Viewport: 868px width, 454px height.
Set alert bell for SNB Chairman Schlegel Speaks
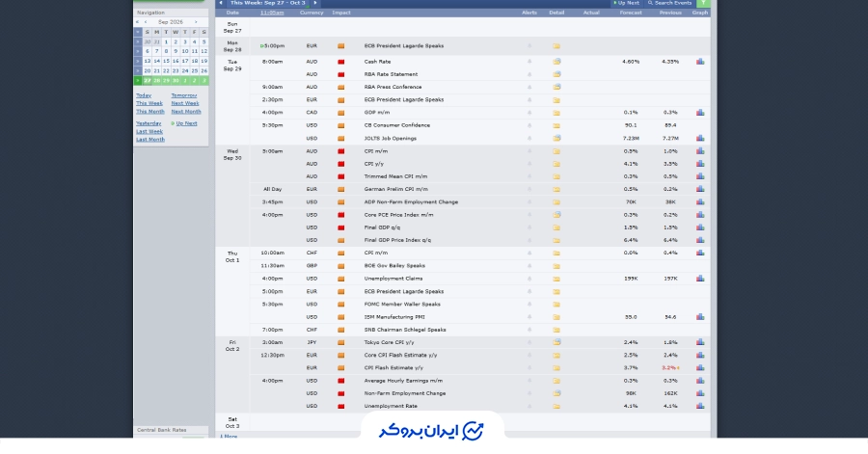coord(529,330)
